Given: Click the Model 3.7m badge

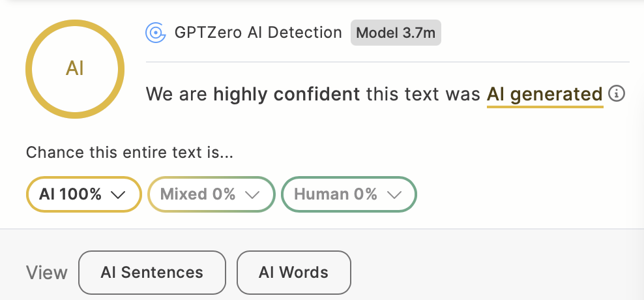Looking at the screenshot, I should point(396,33).
